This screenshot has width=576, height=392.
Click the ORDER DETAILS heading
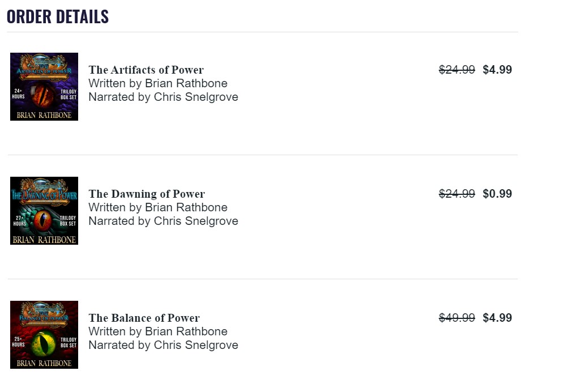58,16
